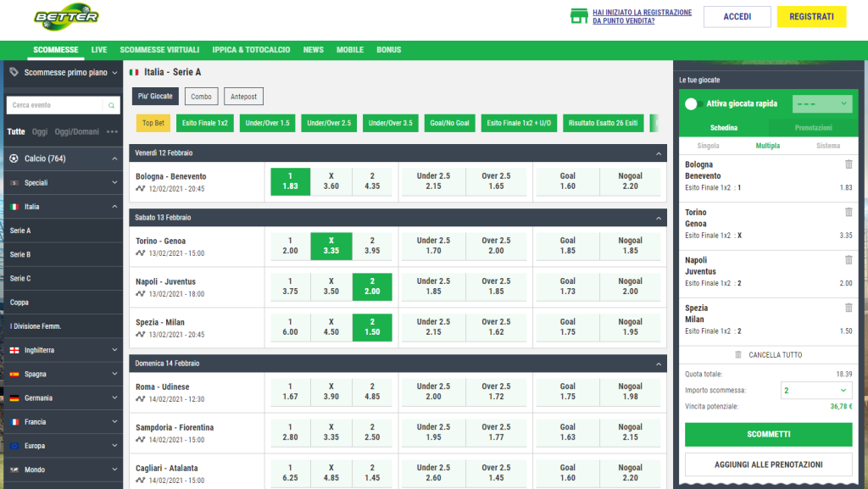Open statistics icon for Roma - Udinese
The height and width of the screenshot is (489, 868).
[x=141, y=399]
